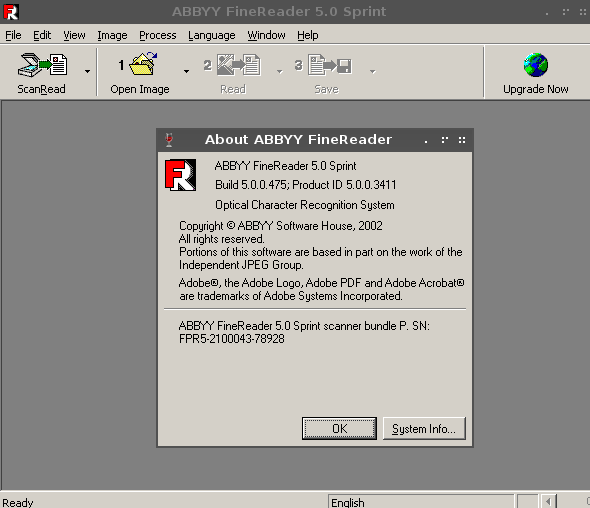This screenshot has width=590, height=508.
Task: Open the Help menu
Action: click(308, 35)
